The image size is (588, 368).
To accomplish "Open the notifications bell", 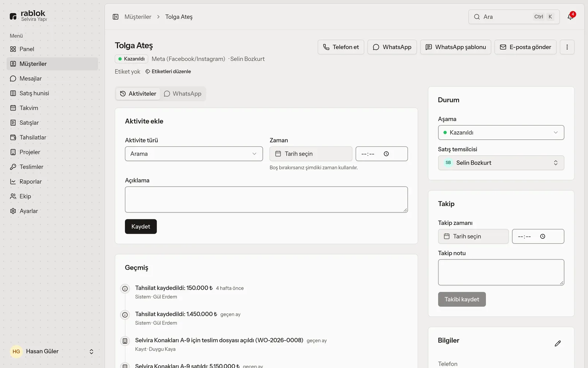I will [x=570, y=17].
